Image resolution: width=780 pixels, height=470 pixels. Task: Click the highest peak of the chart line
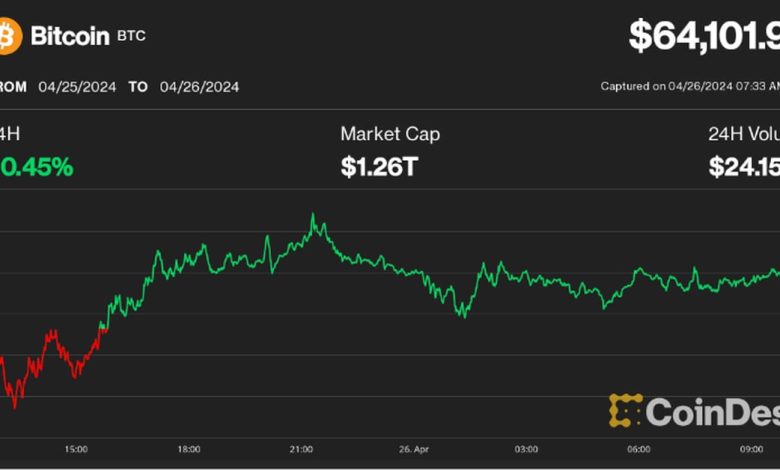pyautogui.click(x=313, y=215)
